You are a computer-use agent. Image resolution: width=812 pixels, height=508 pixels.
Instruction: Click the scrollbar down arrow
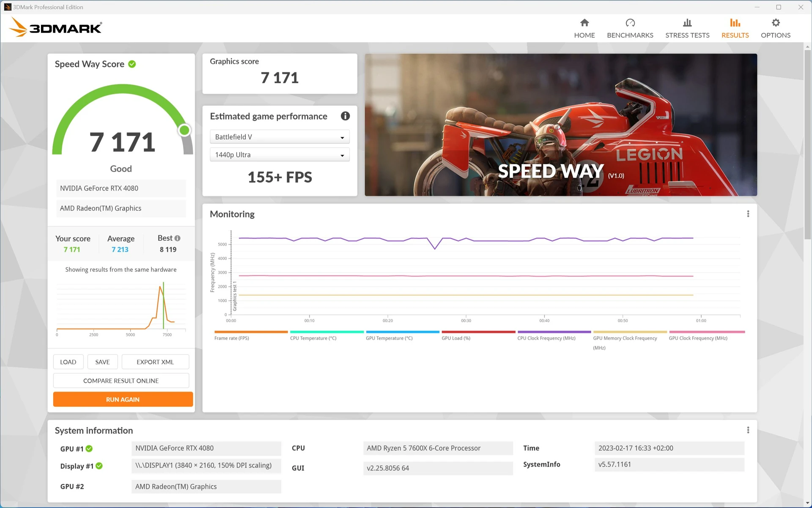807,503
